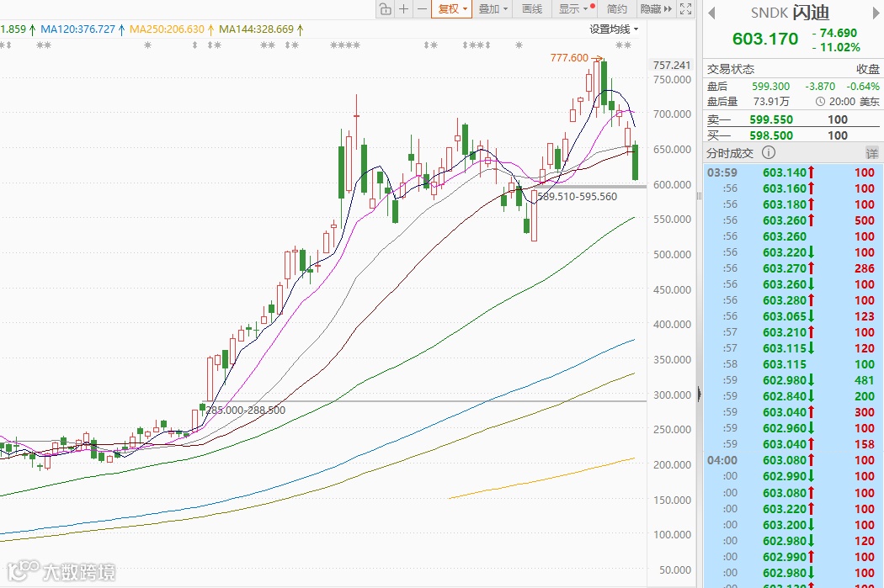Open the 复权 dropdown
Screen dimensions: 884x588
pyautogui.click(x=452, y=9)
